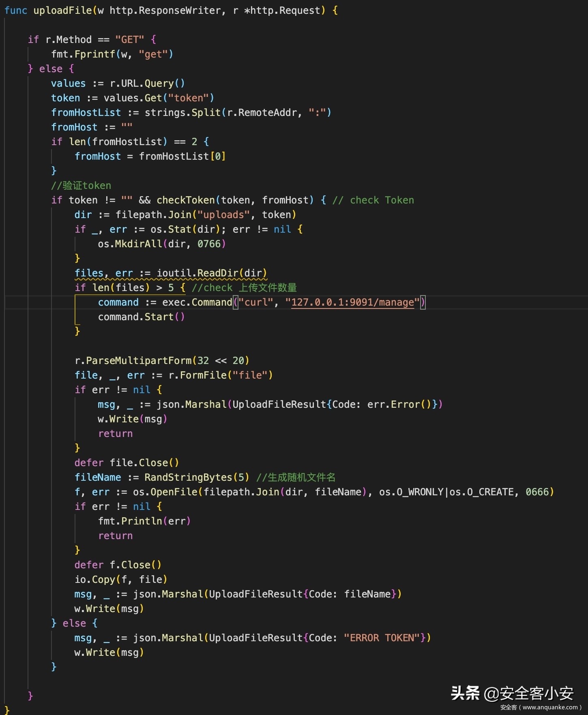Click the file.Close() deferred call
The image size is (588, 715).
[x=144, y=463]
